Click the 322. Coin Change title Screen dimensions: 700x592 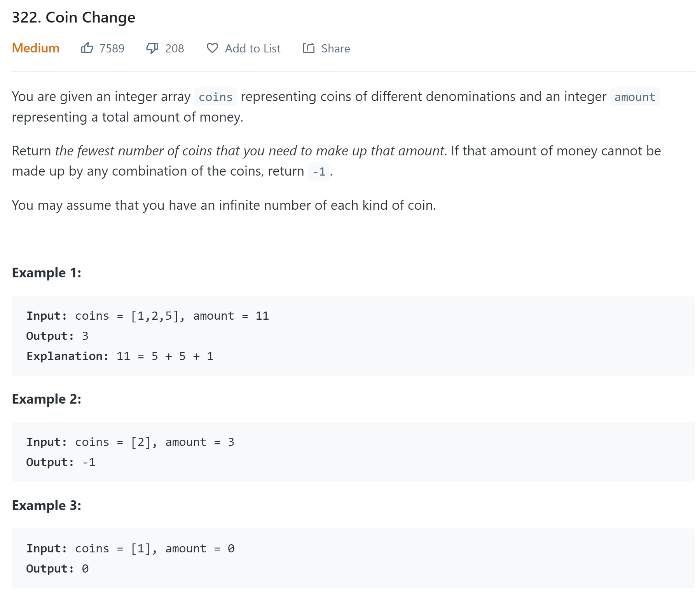pyautogui.click(x=74, y=17)
